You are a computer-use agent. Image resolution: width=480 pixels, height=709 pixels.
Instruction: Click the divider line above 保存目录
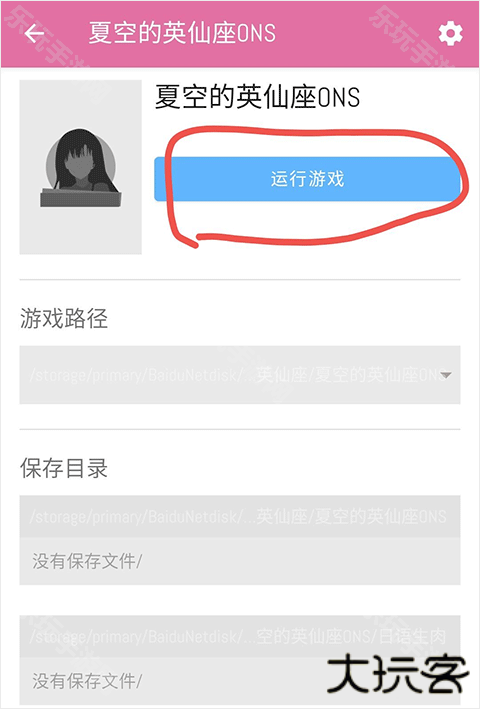(x=240, y=429)
